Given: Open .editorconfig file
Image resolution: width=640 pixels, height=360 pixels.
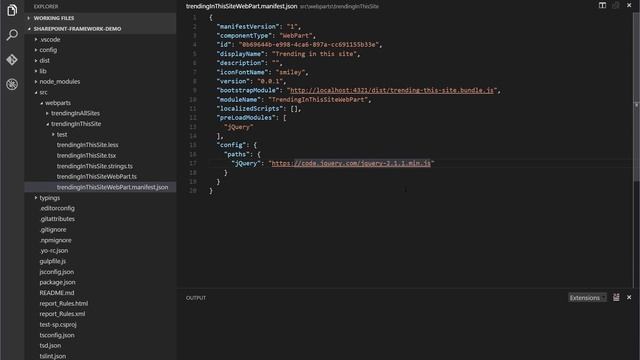Looking at the screenshot, I should (x=57, y=208).
